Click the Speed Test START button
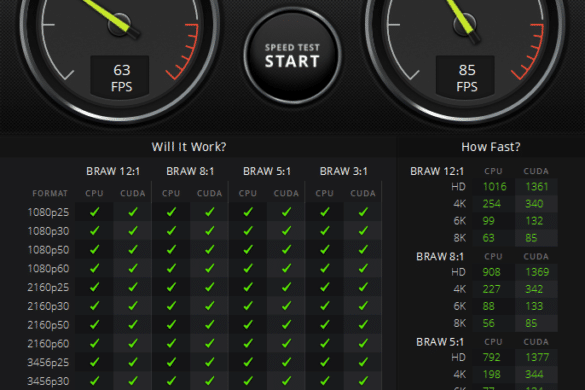The height and width of the screenshot is (390, 585). pyautogui.click(x=292, y=56)
